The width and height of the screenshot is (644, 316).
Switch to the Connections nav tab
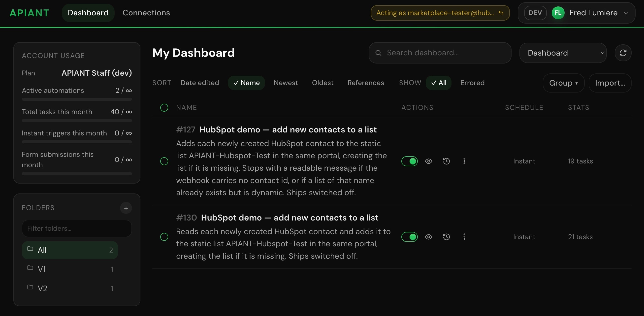coord(146,13)
